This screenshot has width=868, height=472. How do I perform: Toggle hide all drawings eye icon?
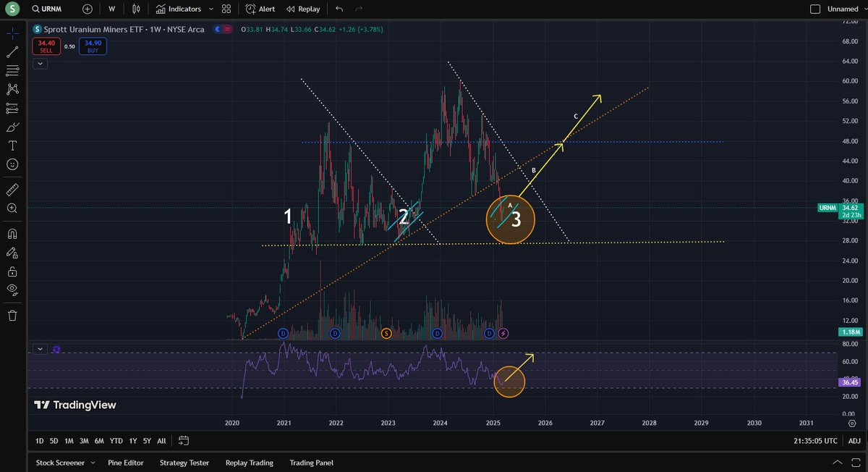(12, 290)
